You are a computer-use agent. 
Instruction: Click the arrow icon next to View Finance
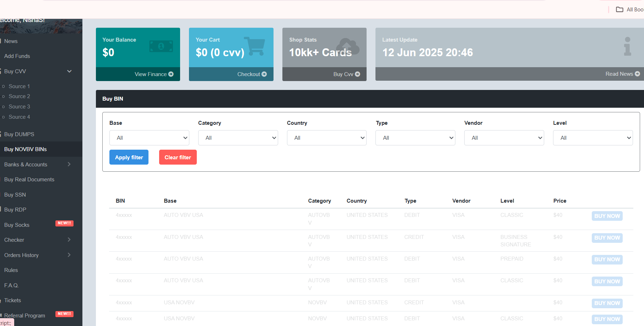171,74
